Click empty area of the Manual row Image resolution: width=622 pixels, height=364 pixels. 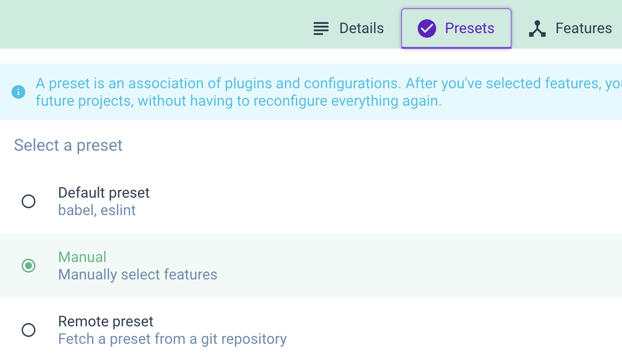(414, 266)
